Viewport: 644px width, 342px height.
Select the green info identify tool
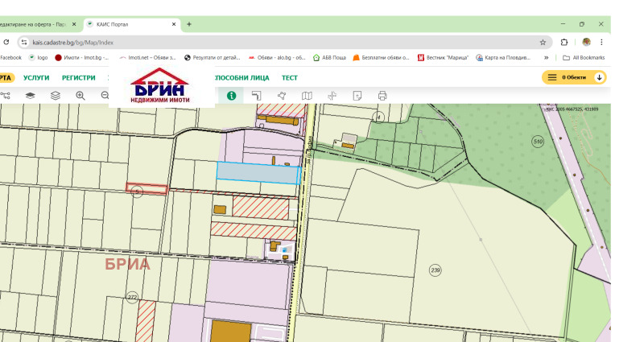(231, 95)
